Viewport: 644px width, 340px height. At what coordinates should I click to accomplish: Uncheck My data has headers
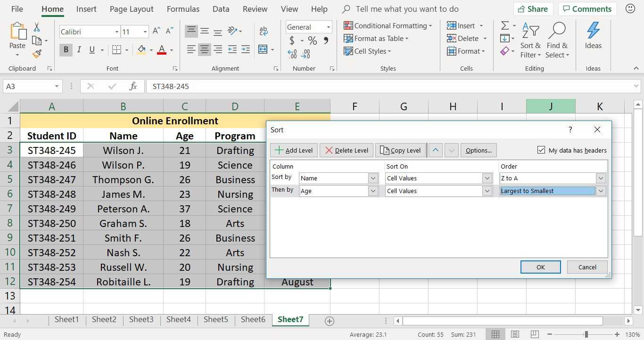pos(541,150)
